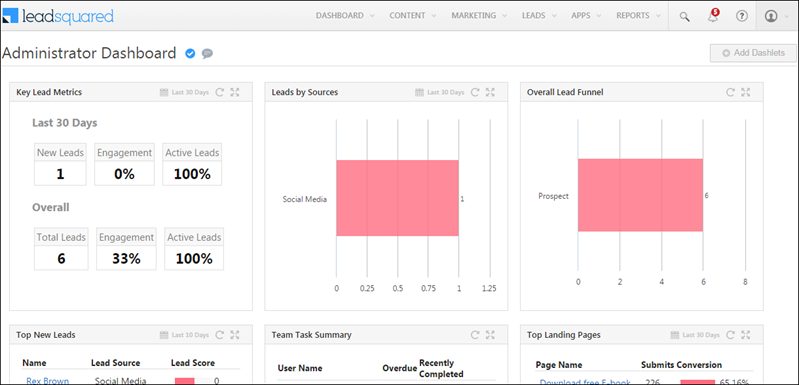
Task: Expand Team Task Summary to fullscreen
Action: [x=490, y=335]
